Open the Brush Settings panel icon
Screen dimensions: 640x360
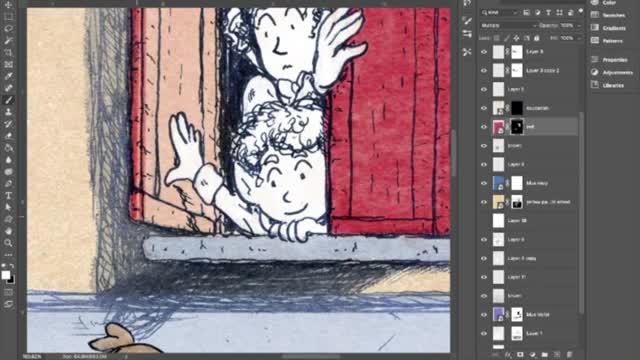pyautogui.click(x=467, y=34)
